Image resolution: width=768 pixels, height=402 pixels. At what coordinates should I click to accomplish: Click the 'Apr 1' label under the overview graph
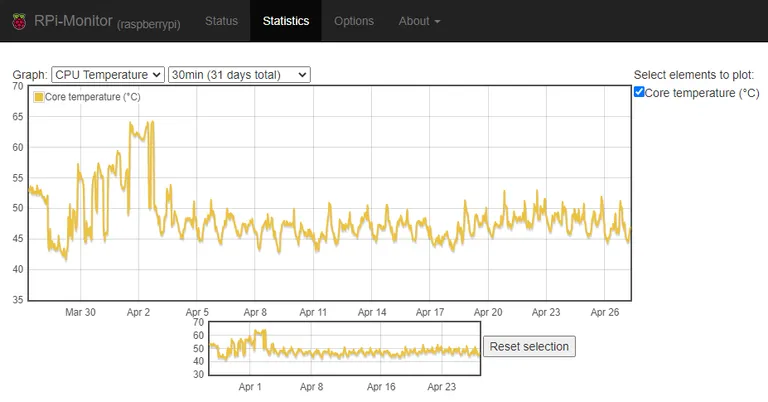point(250,387)
